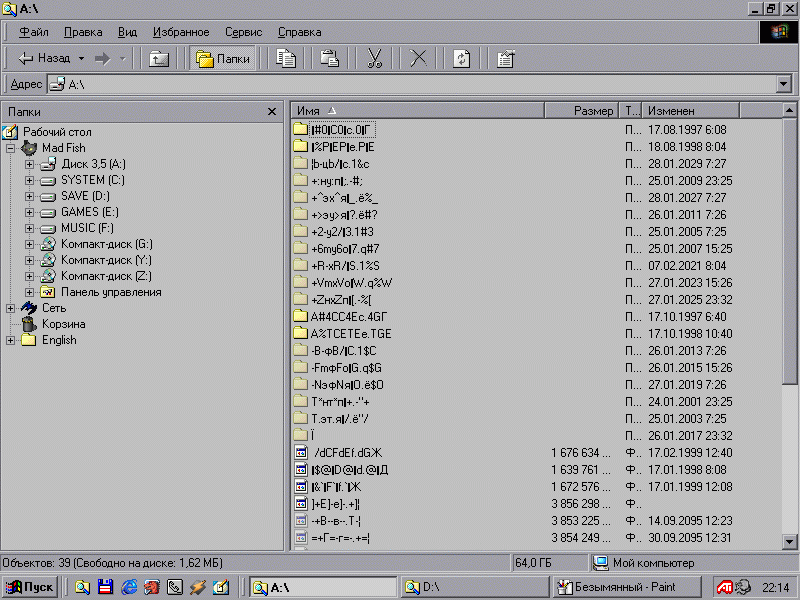Toggle the Папки folders pane button

[x=223, y=59]
